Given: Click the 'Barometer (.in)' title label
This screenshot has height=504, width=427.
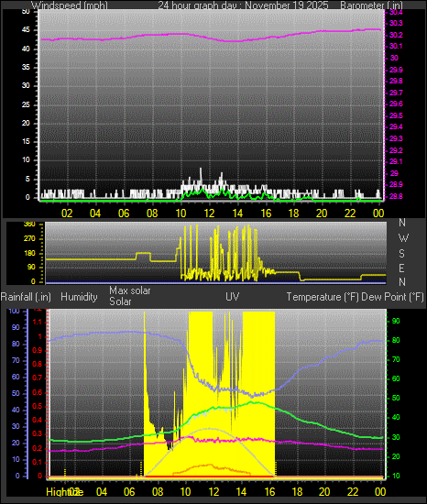Looking at the screenshot, I should pos(371,5).
